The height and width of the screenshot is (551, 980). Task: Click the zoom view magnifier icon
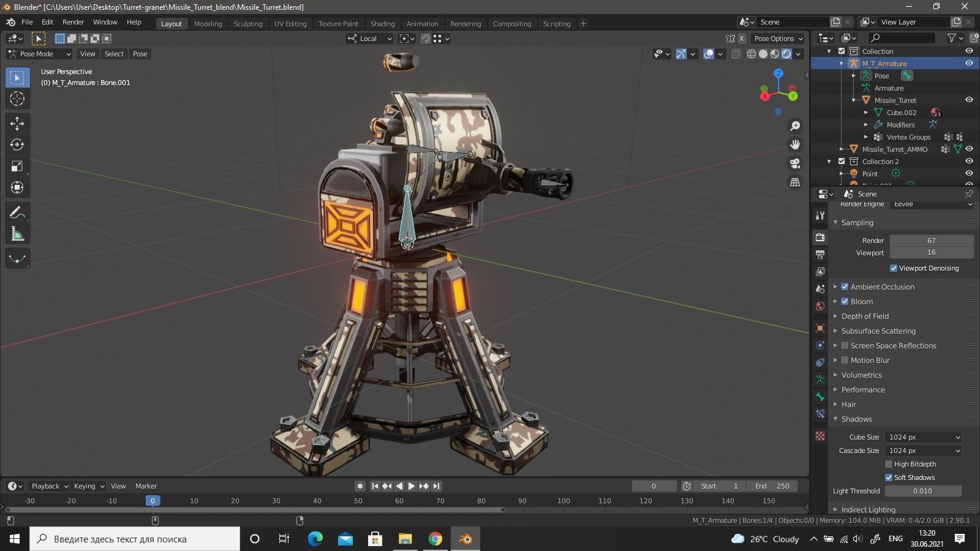click(795, 126)
